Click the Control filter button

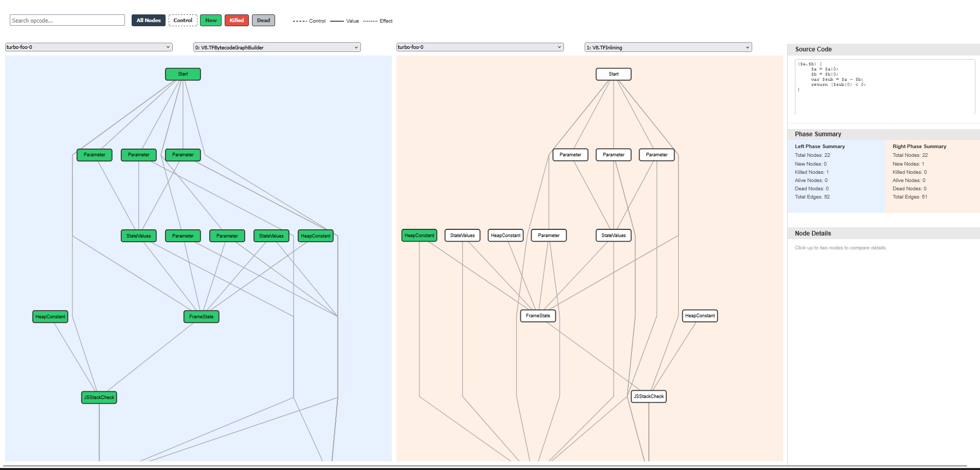[183, 21]
